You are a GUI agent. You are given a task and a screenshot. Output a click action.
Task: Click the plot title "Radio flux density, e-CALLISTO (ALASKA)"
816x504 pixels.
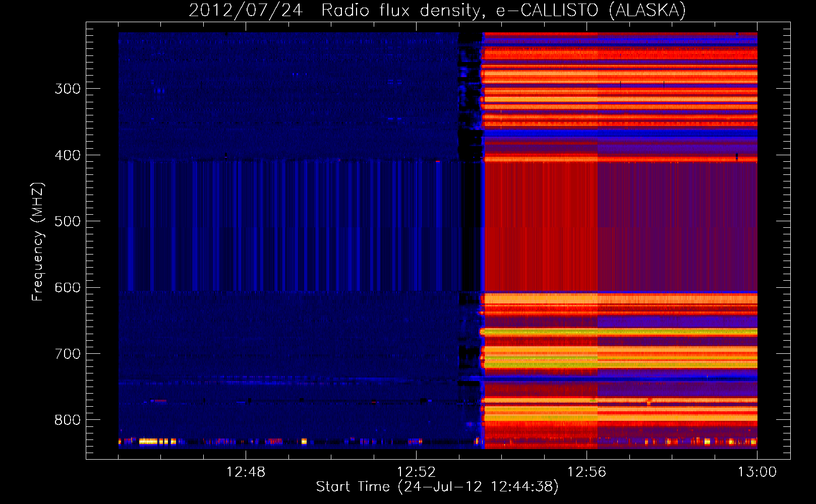pos(503,11)
